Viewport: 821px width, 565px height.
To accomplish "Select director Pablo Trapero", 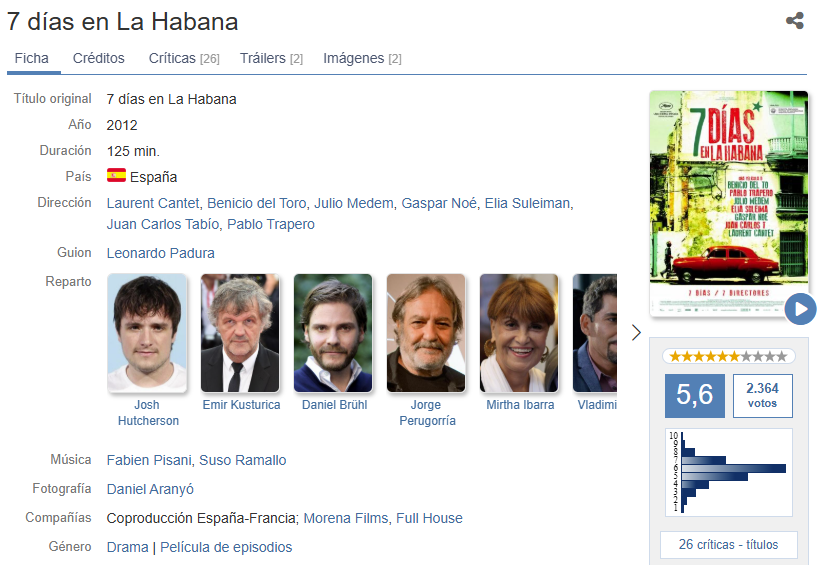I will coord(271,224).
